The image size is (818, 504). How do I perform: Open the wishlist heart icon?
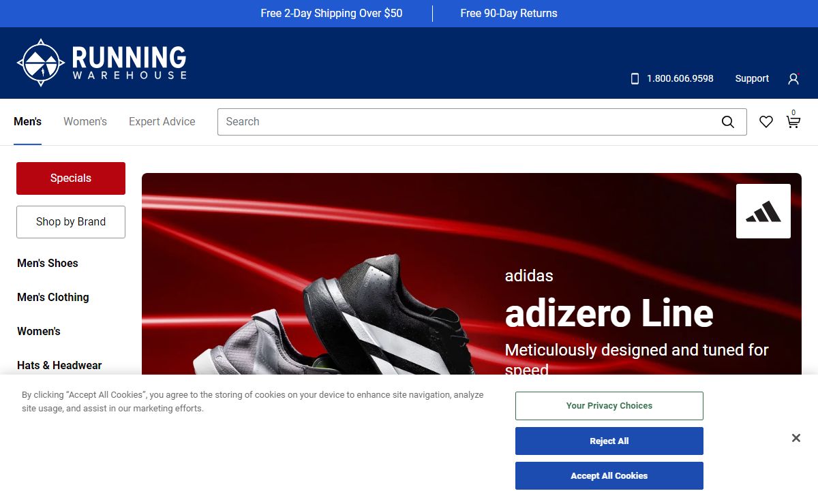point(766,122)
